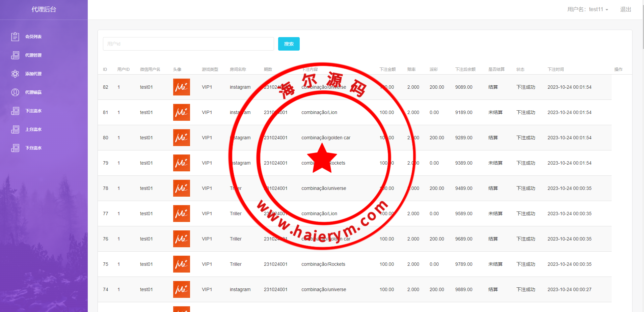This screenshot has height=312, width=644.
Task: Click payout 200.00 in row 76
Action: tap(437, 239)
